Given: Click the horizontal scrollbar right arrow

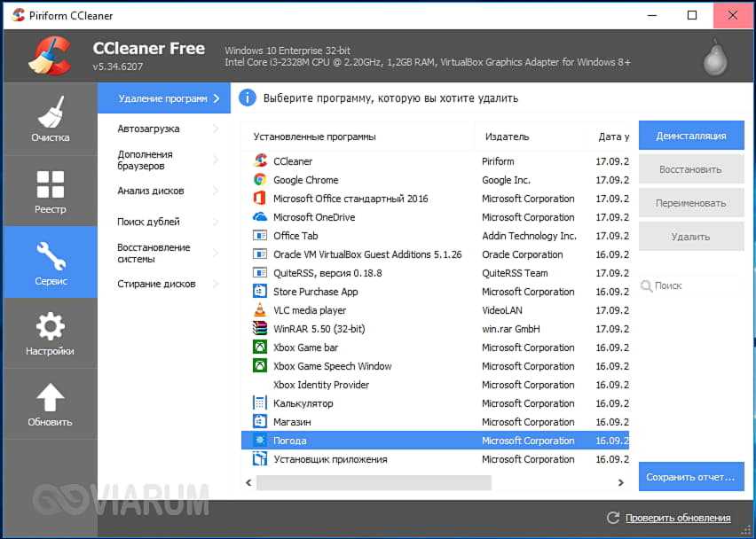Looking at the screenshot, I should [621, 483].
